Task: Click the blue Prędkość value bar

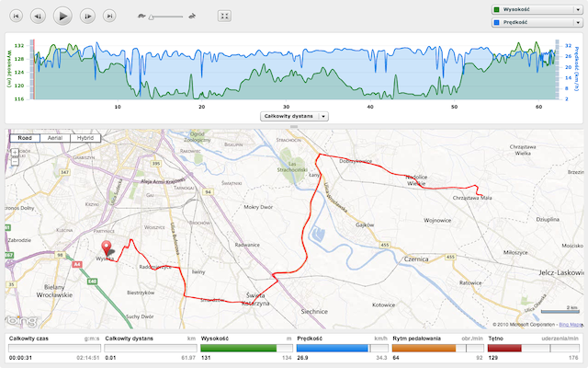Action: pyautogui.click(x=333, y=348)
